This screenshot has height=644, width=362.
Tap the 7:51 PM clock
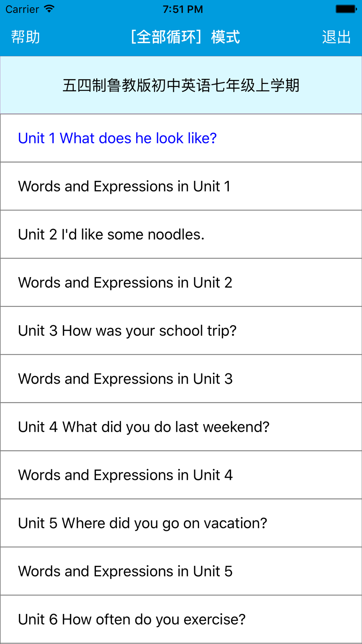coord(183,9)
